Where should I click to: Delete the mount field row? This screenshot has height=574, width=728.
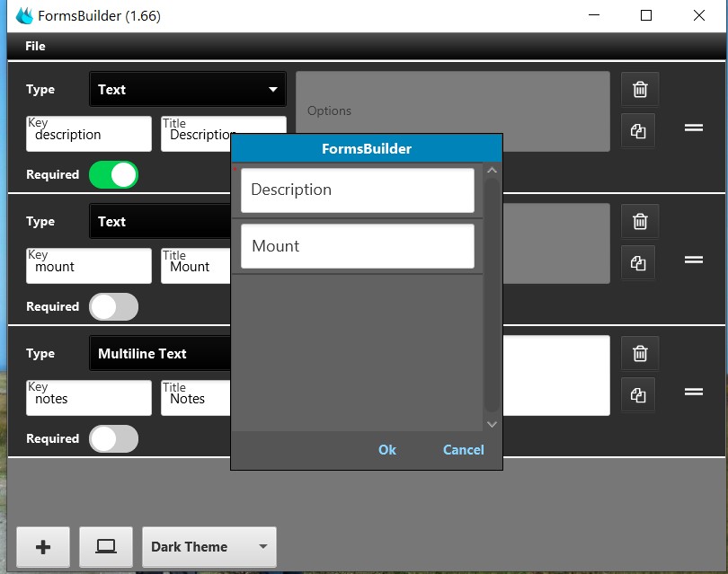[x=640, y=221]
